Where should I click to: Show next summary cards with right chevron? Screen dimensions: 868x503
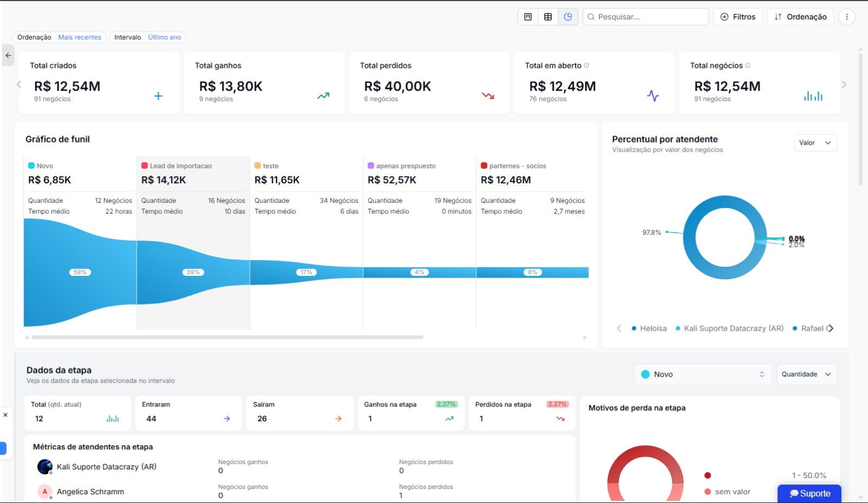(x=844, y=85)
